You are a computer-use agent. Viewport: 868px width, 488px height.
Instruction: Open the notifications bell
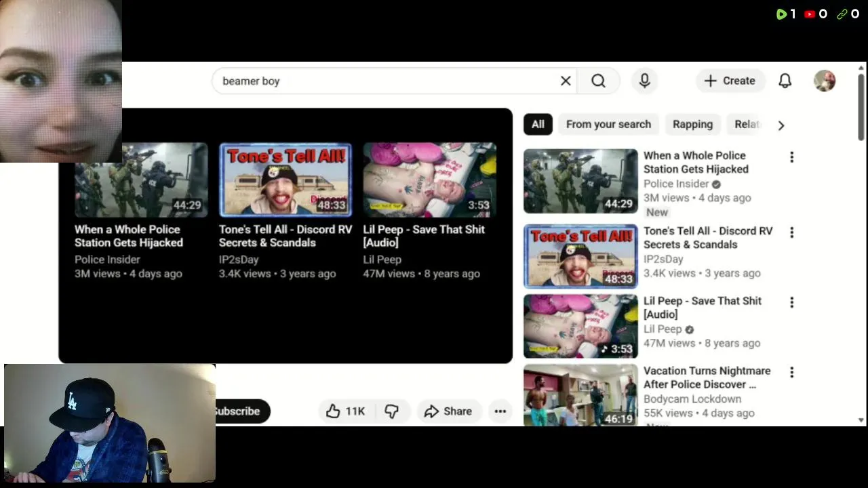[785, 81]
